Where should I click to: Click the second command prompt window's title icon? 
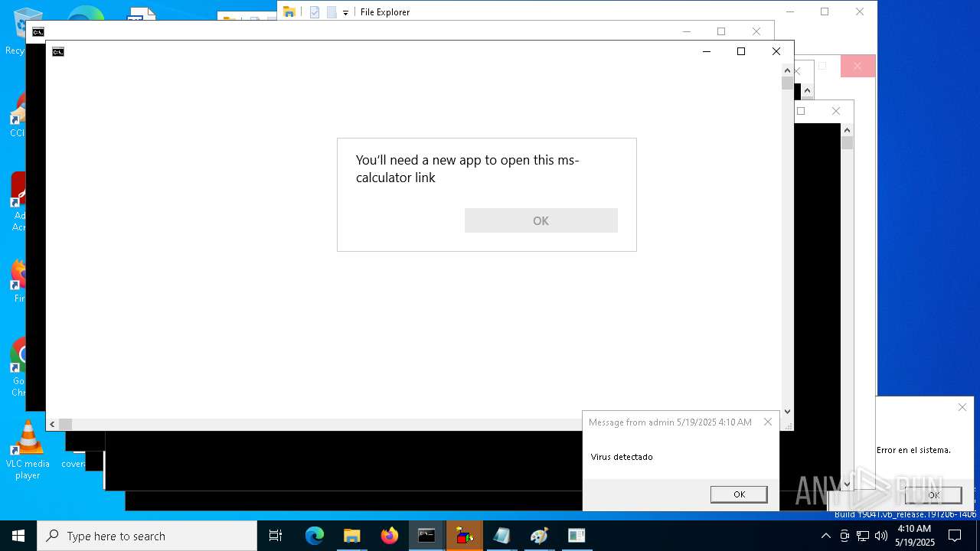point(38,32)
